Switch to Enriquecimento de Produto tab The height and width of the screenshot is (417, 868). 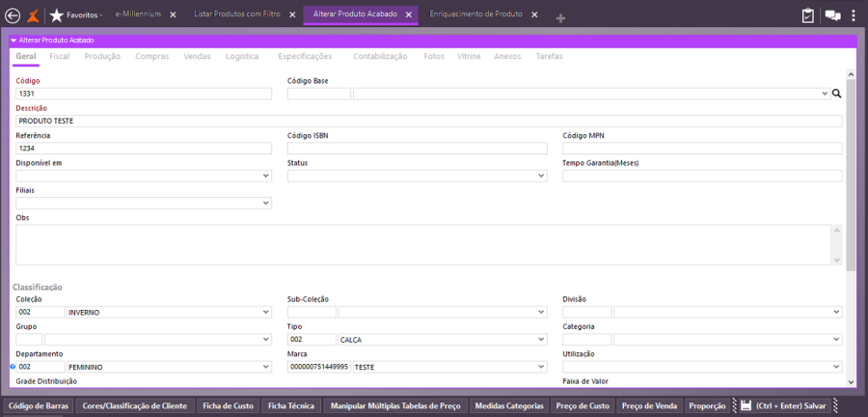click(x=476, y=14)
